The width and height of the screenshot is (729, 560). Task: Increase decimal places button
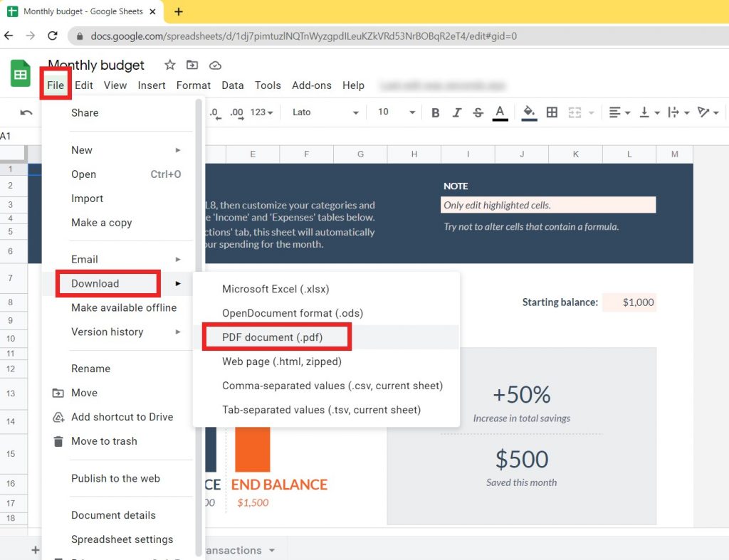pyautogui.click(x=236, y=112)
